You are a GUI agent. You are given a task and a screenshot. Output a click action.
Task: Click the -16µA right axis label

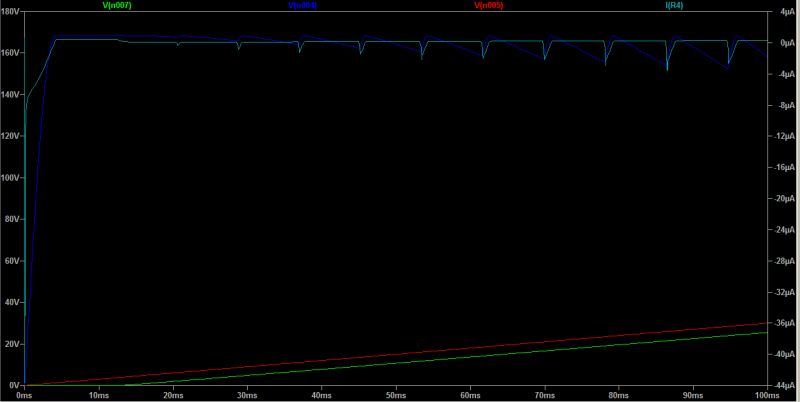785,167
